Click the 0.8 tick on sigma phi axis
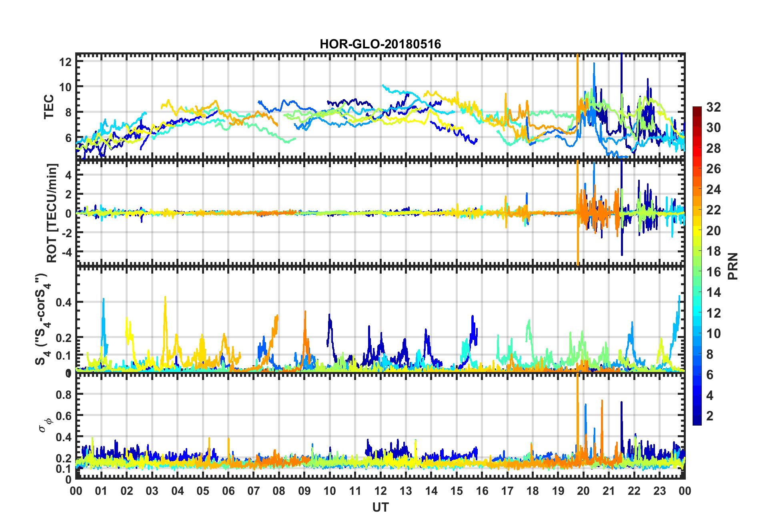The image size is (761, 532). (x=64, y=394)
